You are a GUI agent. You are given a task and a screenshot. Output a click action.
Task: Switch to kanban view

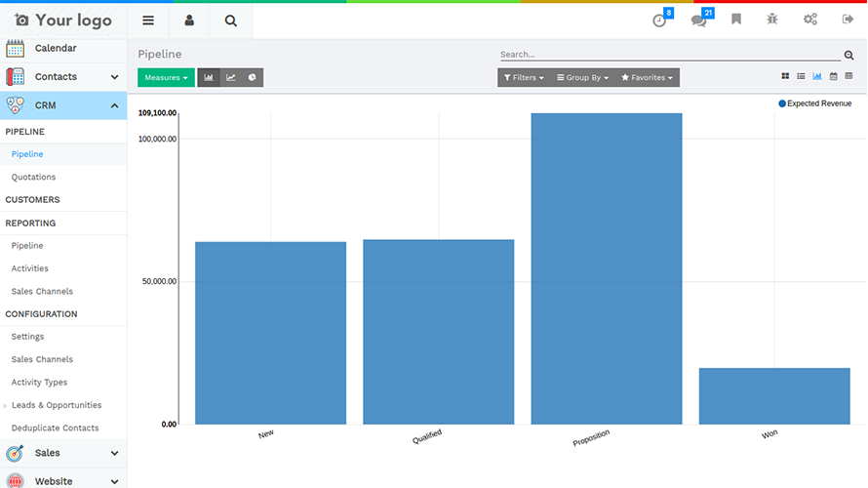[x=785, y=76]
